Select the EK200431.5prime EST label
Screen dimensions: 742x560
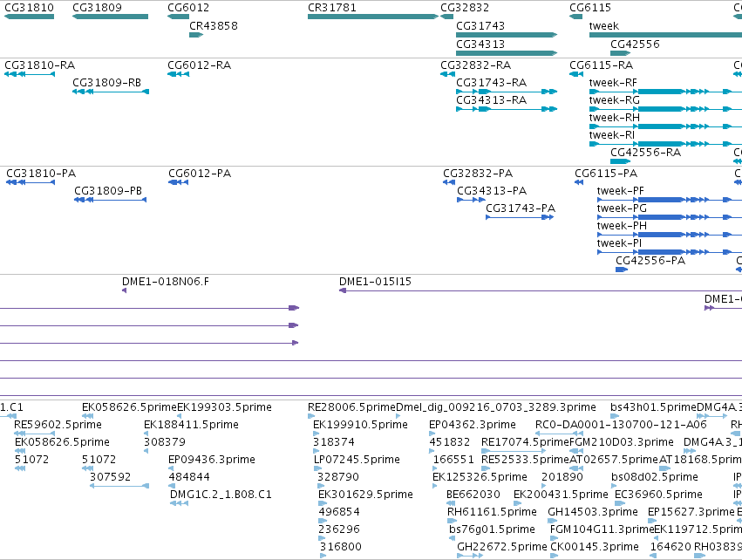pos(561,495)
